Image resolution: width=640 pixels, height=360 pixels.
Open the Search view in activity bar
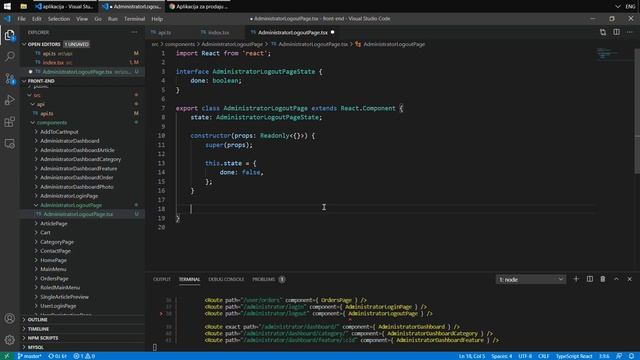pyautogui.click(x=9, y=56)
